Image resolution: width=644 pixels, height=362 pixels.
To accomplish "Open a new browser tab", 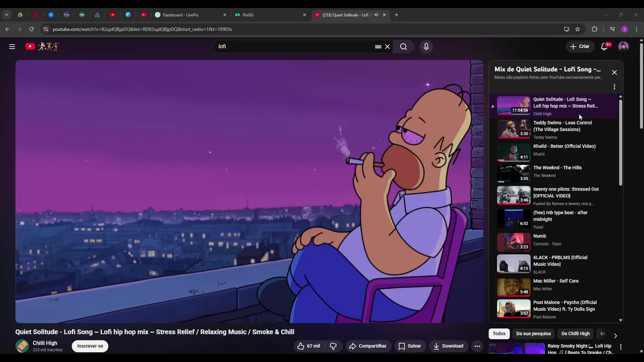I will click(x=396, y=15).
